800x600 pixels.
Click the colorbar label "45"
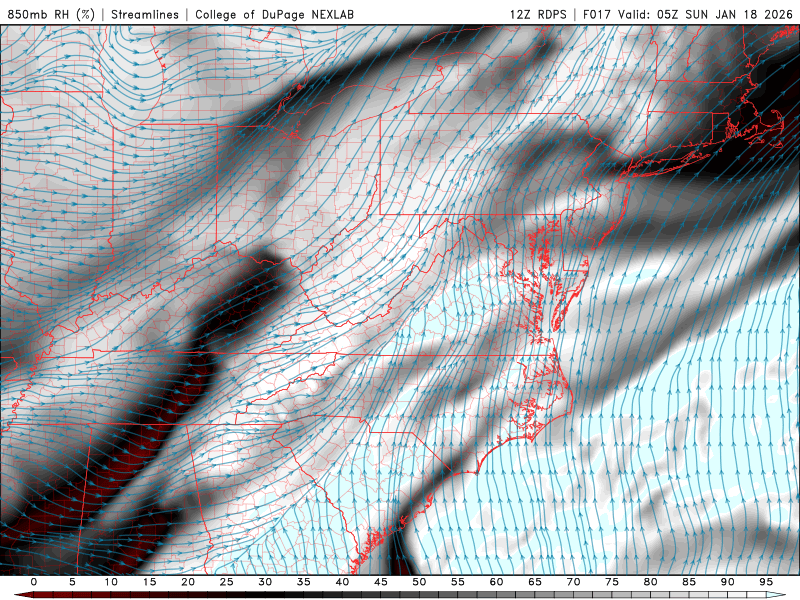pos(381,582)
